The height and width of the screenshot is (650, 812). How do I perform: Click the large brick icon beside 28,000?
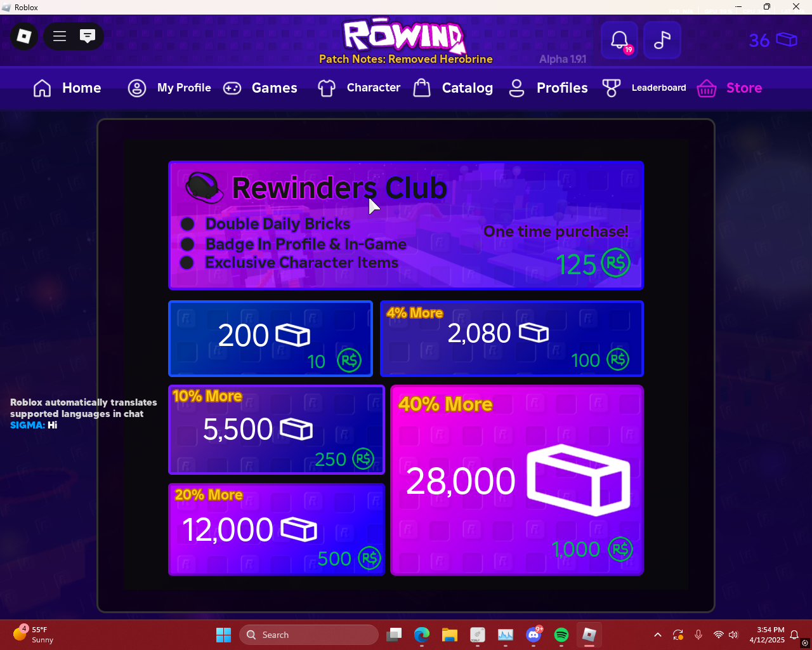[579, 481]
